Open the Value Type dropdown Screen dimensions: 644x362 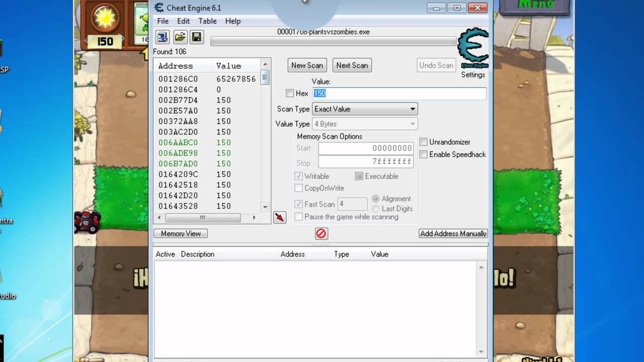365,124
